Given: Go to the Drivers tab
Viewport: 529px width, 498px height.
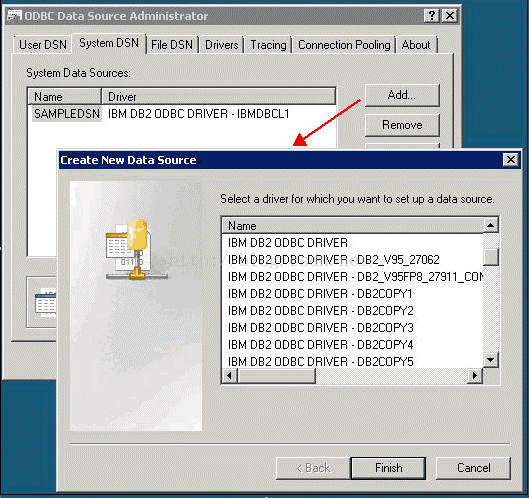Looking at the screenshot, I should pyautogui.click(x=221, y=45).
